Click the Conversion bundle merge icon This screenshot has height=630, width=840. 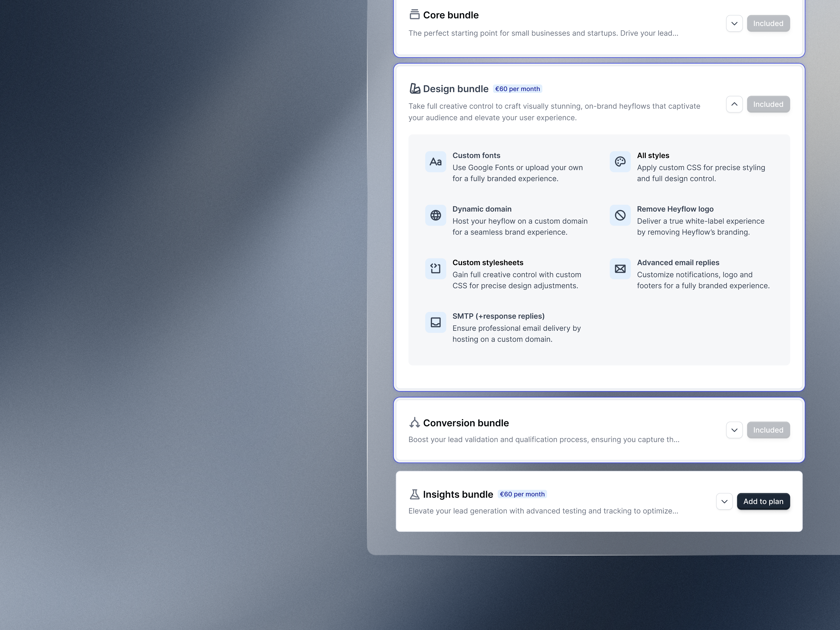(x=414, y=423)
